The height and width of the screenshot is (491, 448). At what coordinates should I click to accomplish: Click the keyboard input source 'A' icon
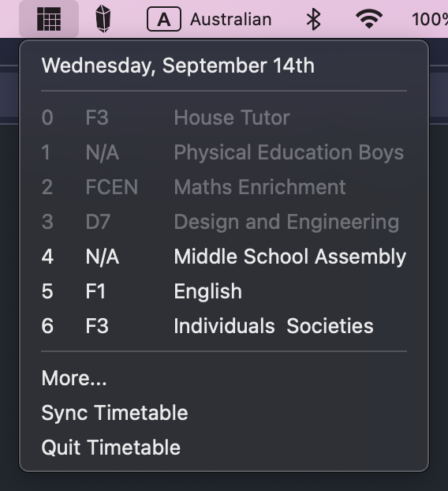click(164, 20)
